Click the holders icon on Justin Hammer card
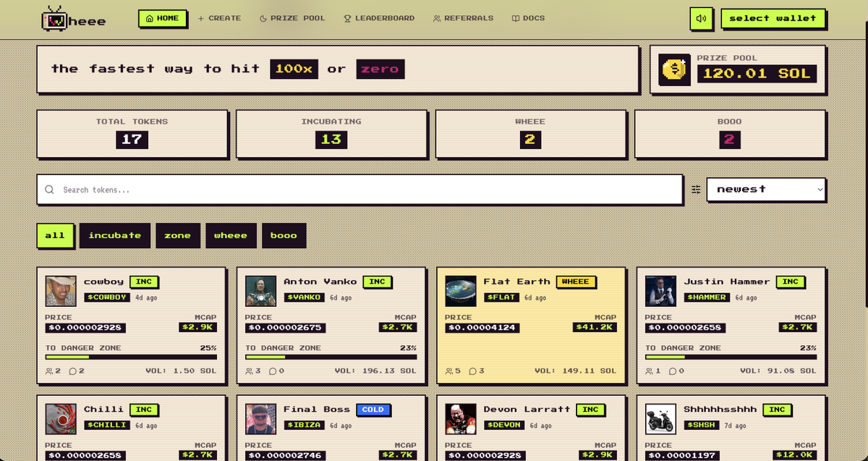 (x=649, y=371)
